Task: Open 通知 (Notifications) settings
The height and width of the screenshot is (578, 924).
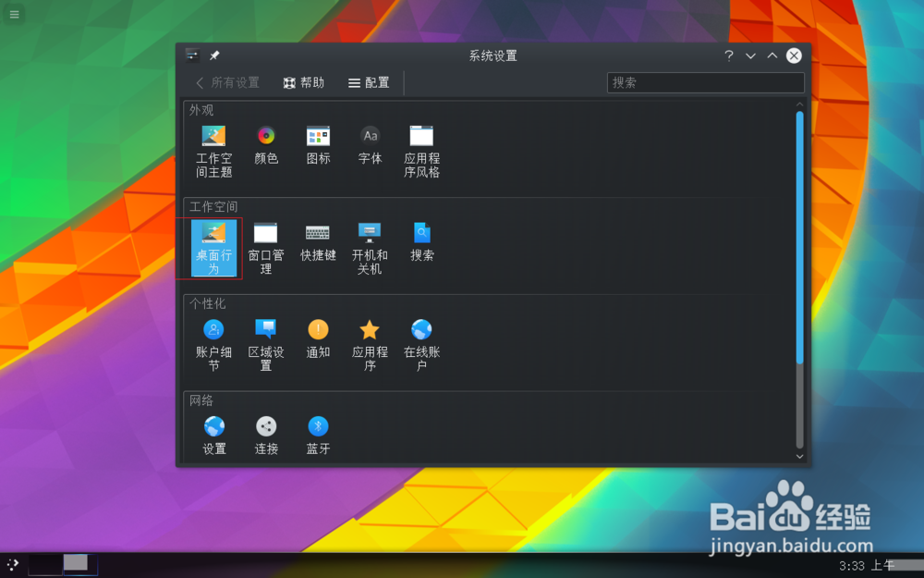Action: pyautogui.click(x=318, y=340)
